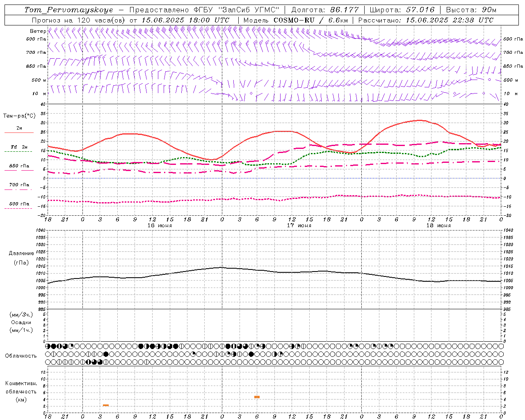Viewport: 525px width, 420px height.
Task: Click the dotted pink line sample under 500 гПа legend
Action: coord(18,208)
